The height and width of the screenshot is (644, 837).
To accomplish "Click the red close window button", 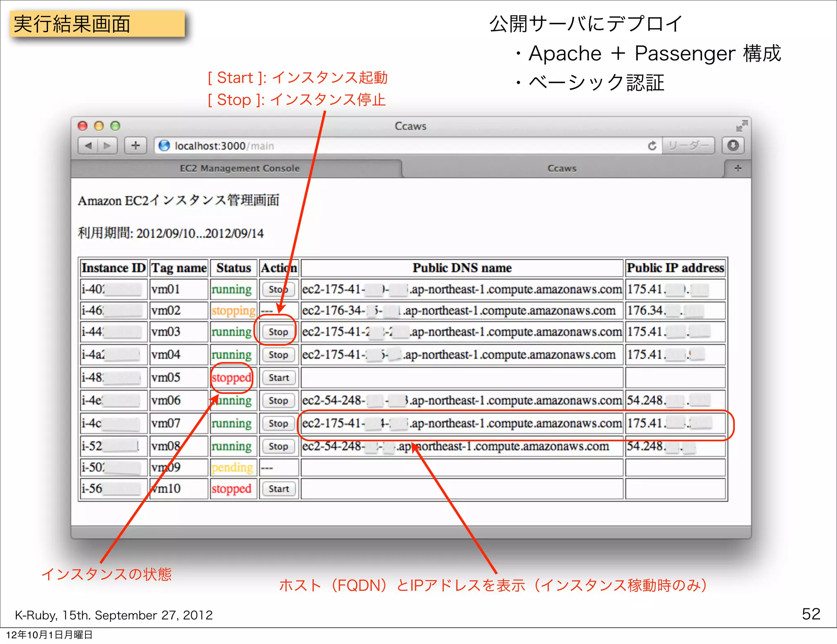I will tap(83, 126).
